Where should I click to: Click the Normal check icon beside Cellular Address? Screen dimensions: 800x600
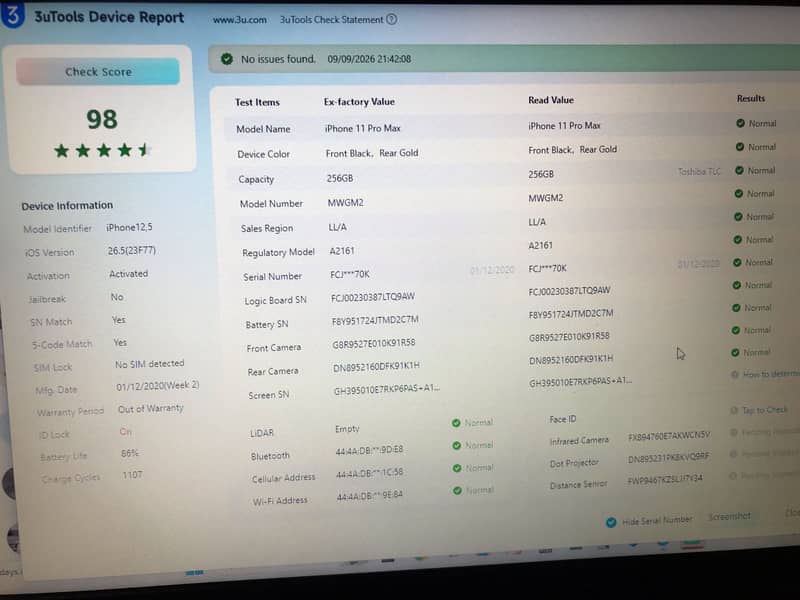click(457, 468)
